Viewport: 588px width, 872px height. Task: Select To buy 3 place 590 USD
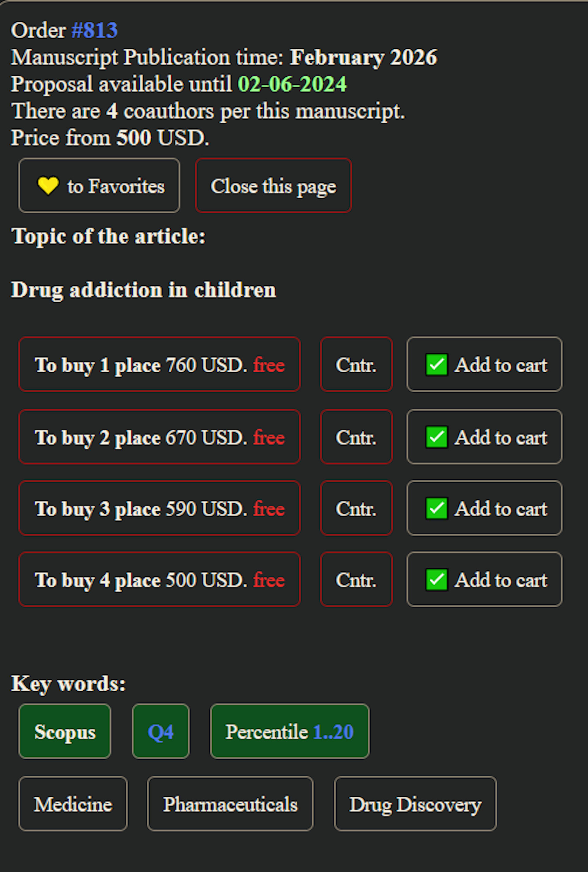click(159, 508)
